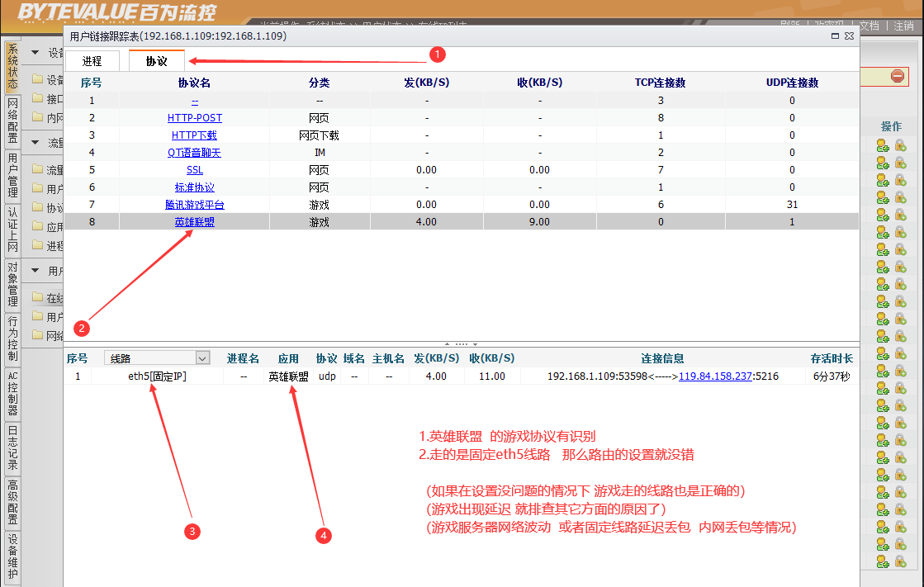The image size is (924, 587).
Task: Open the 在线 folder in the sidebar tree
Action: [48, 297]
